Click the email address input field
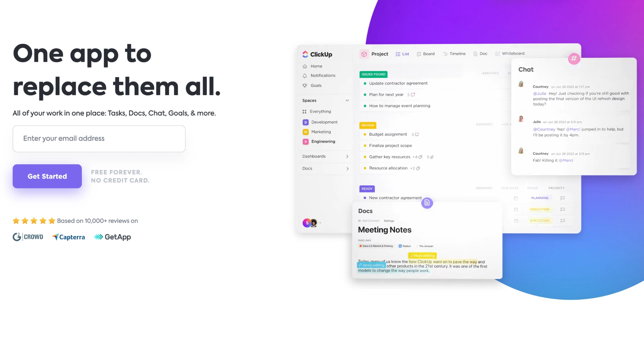The image size is (644, 354). [x=99, y=139]
